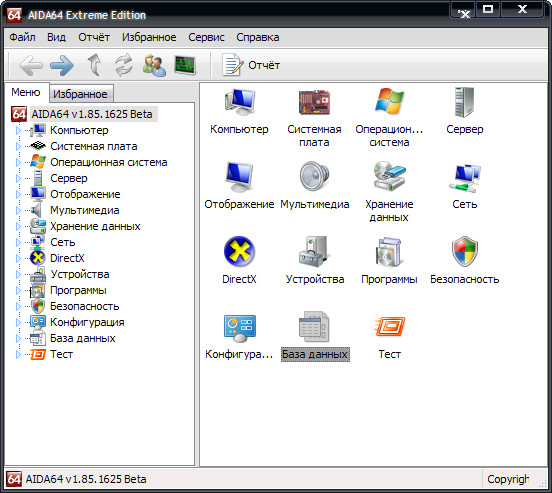Open the DirectX icon in main pane
This screenshot has width=552, height=493.
coord(239,251)
